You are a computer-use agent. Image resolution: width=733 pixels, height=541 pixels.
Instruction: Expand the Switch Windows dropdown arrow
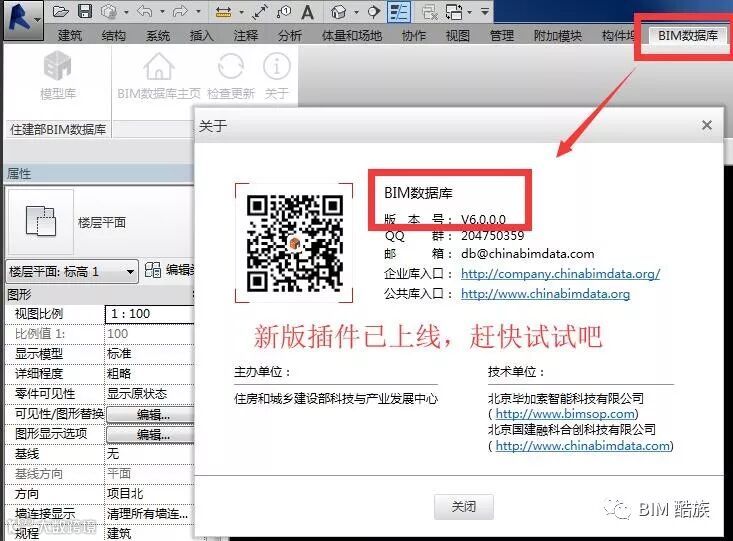coord(470,12)
